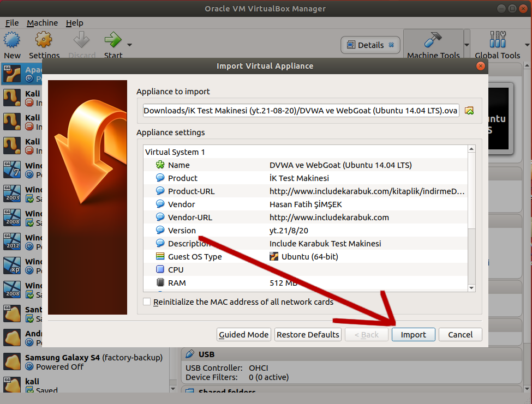
Task: Click the RAM memory chip icon
Action: [160, 282]
